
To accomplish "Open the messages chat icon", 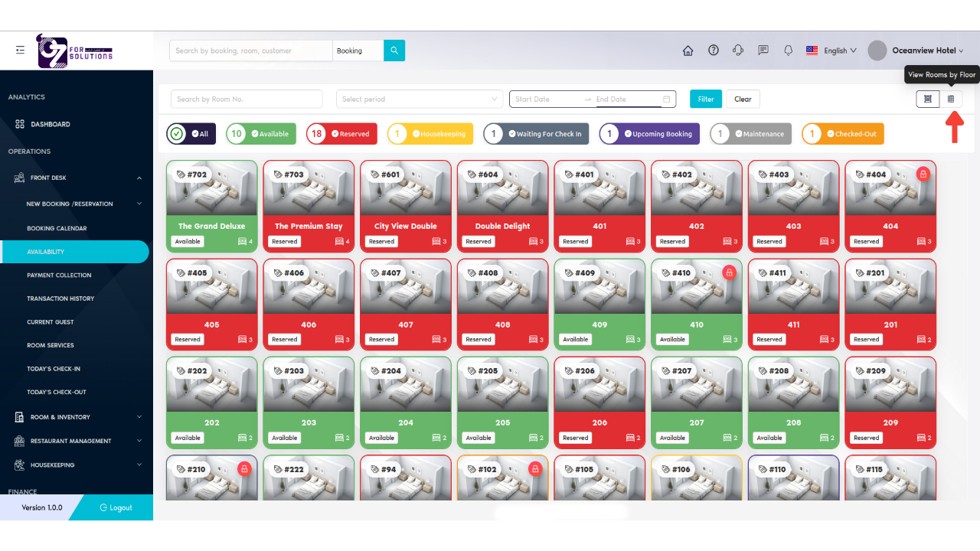I will coord(763,51).
